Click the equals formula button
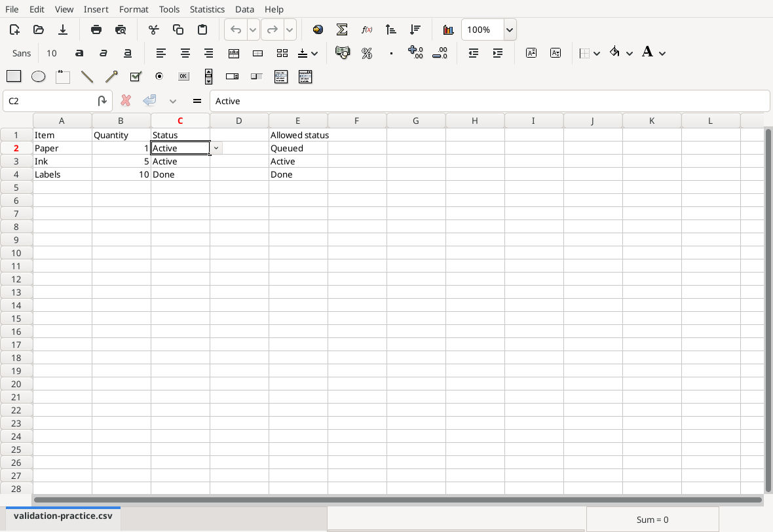Image resolution: width=773 pixels, height=532 pixels. [197, 101]
